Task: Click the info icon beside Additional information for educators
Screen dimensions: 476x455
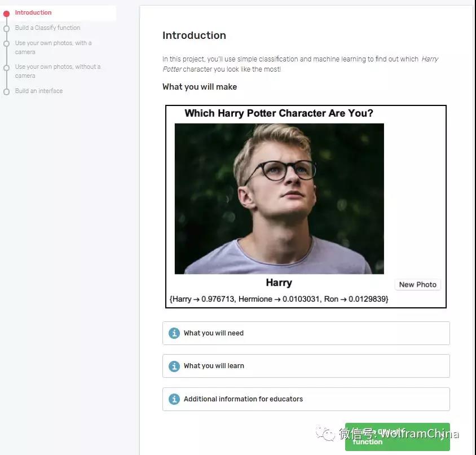Action: (174, 399)
